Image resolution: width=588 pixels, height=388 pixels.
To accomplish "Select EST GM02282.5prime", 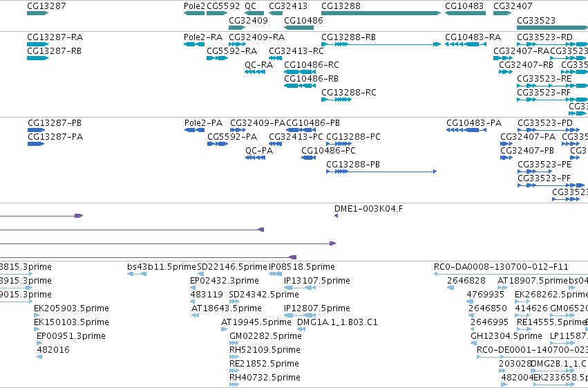I will [x=265, y=337].
